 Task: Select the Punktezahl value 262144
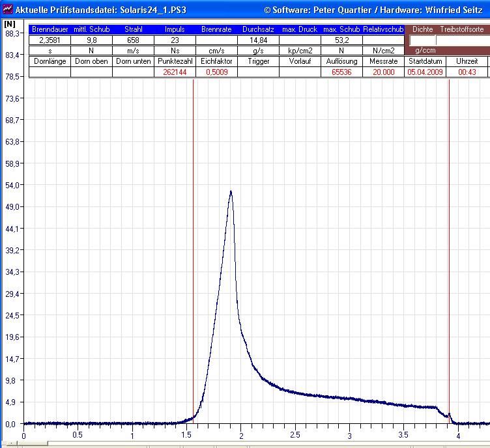[175, 72]
